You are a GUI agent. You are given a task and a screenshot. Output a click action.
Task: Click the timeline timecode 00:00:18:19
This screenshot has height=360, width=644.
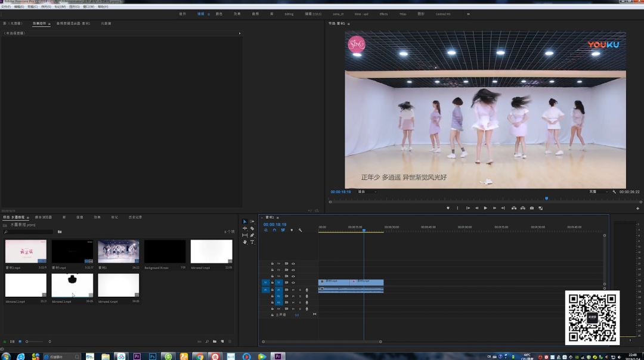click(275, 225)
